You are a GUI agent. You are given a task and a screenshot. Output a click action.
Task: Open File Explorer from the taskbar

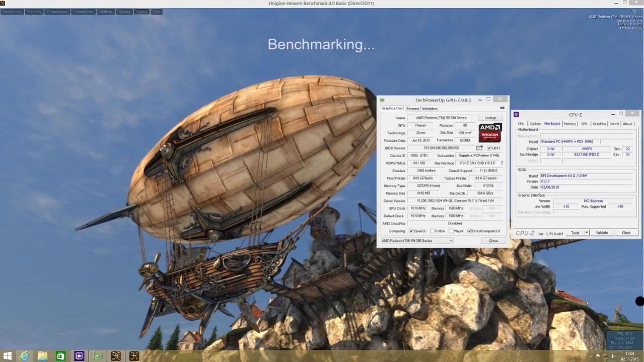tap(42, 356)
